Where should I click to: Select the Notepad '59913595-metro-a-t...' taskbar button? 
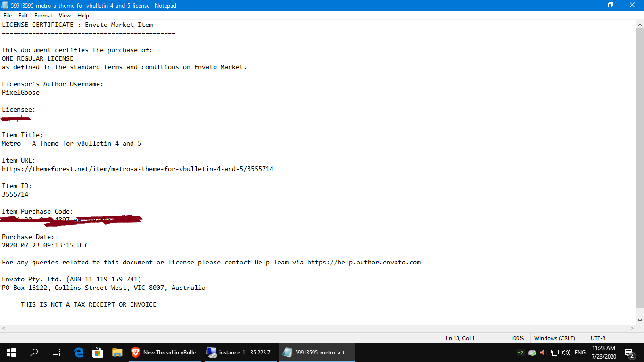click(317, 352)
